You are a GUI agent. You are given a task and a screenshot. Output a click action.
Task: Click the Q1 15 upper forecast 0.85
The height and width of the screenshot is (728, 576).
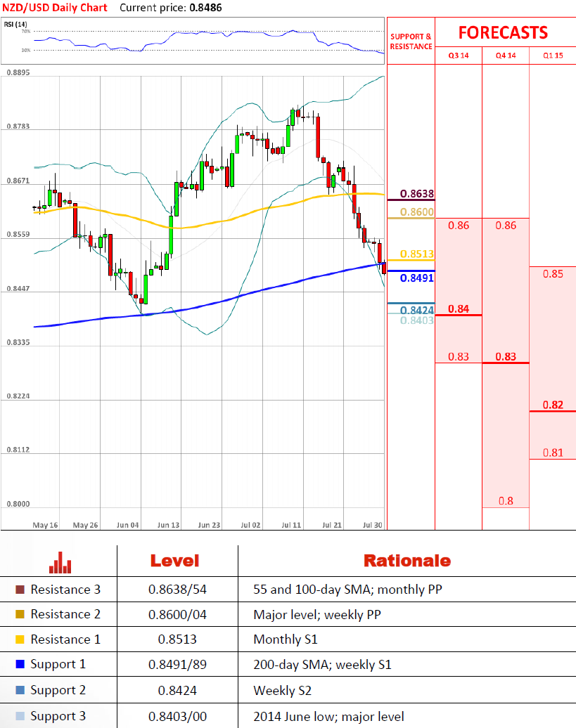553,274
